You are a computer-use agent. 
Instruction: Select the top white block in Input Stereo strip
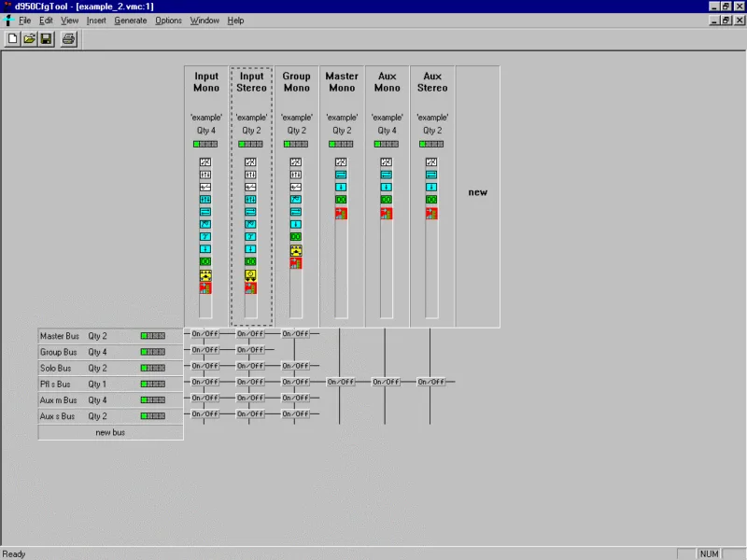pyautogui.click(x=250, y=162)
